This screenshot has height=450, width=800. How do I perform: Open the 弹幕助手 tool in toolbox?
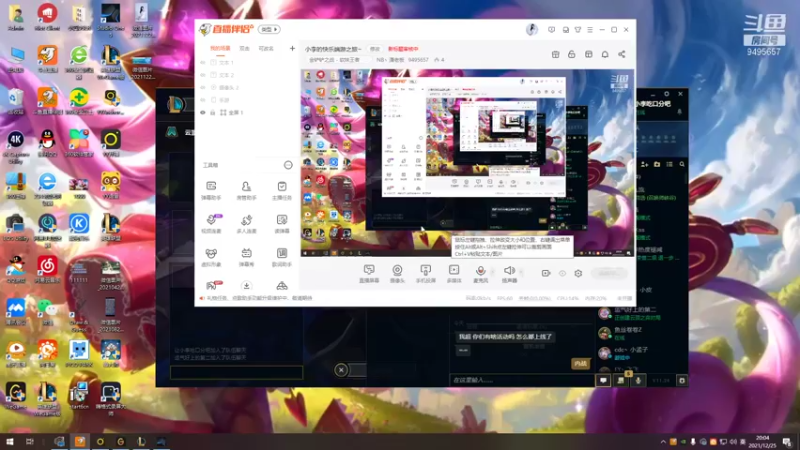tap(211, 190)
